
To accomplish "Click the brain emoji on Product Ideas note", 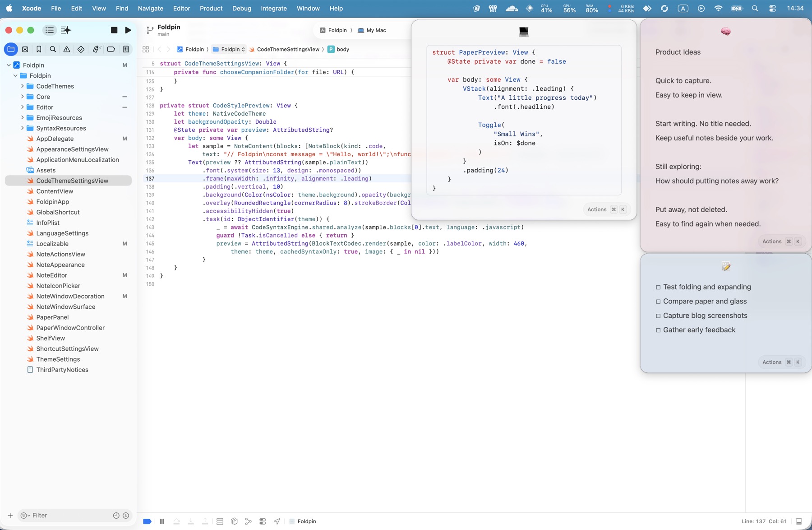I will click(x=726, y=31).
